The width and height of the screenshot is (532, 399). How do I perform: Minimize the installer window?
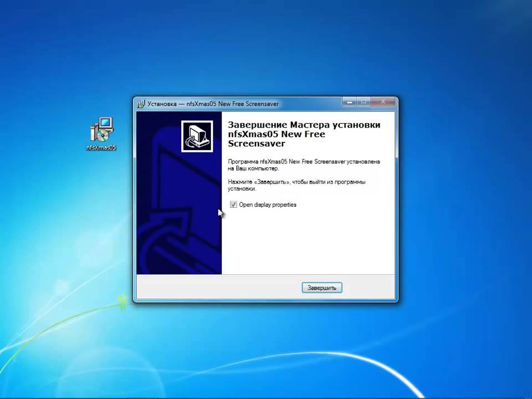point(350,102)
